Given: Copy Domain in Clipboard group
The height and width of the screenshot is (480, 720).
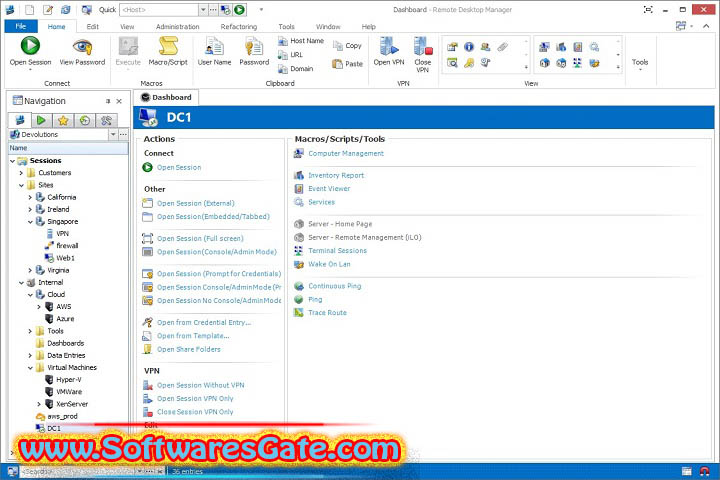Looking at the screenshot, I should coord(296,69).
